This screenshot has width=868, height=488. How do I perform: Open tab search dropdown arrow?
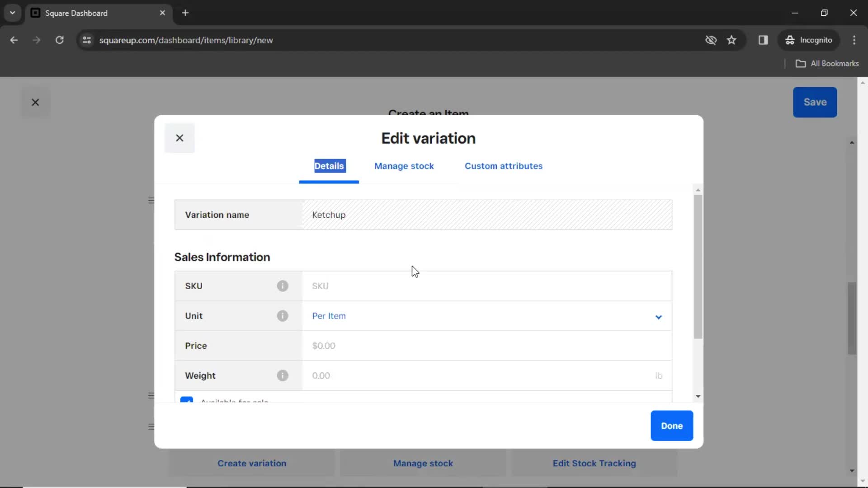point(13,13)
